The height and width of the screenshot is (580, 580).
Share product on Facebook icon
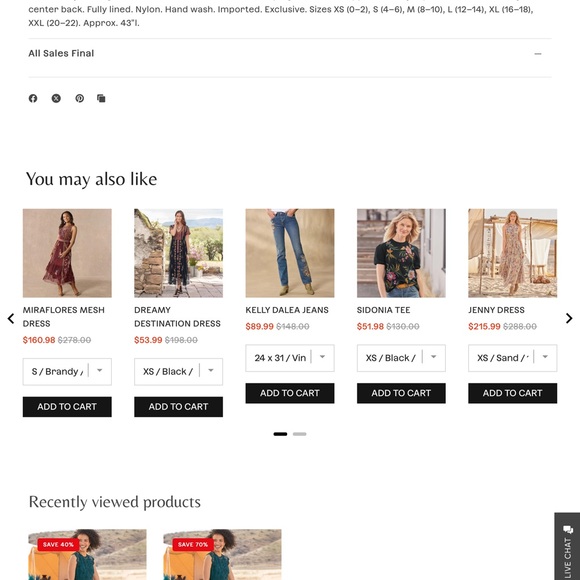coord(33,98)
